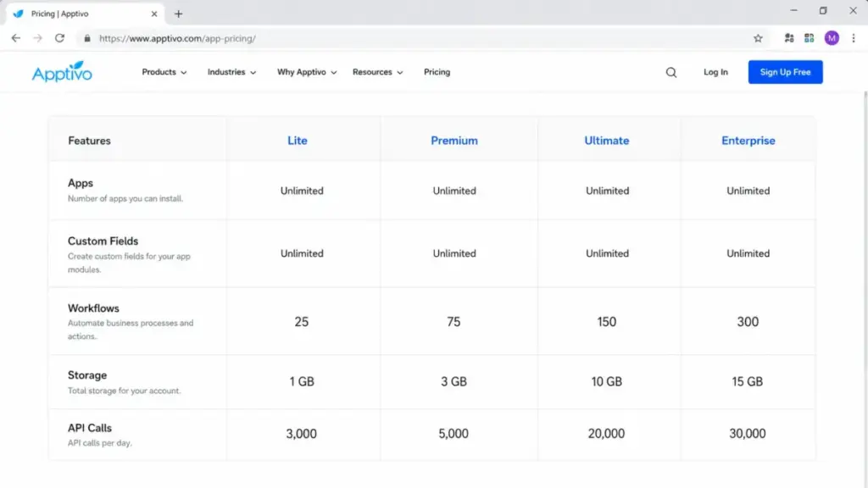Click the Ultimate plan header
Image resolution: width=868 pixels, height=488 pixels.
607,141
